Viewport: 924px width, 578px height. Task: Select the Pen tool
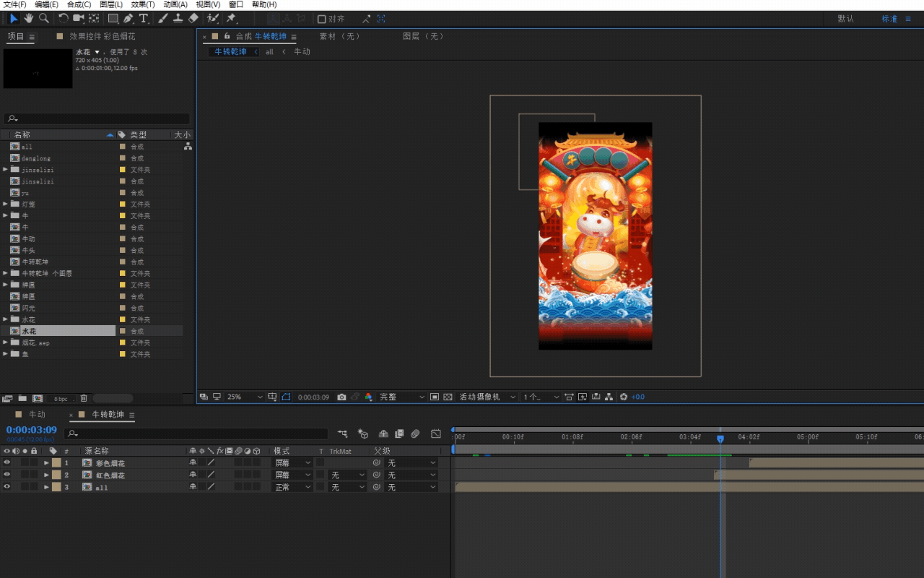tap(128, 19)
